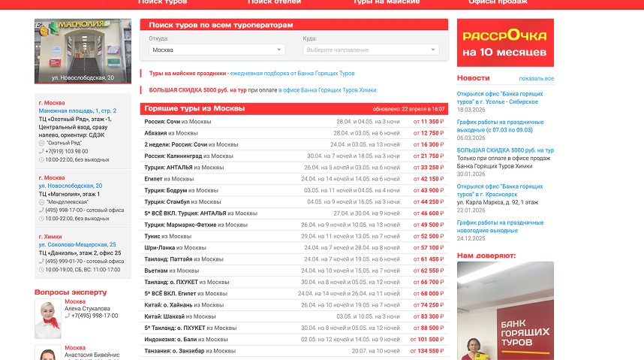Open 'Турция: Мармарис-Фетхие' tour
The height and width of the screenshot is (360, 644).
(x=294, y=225)
